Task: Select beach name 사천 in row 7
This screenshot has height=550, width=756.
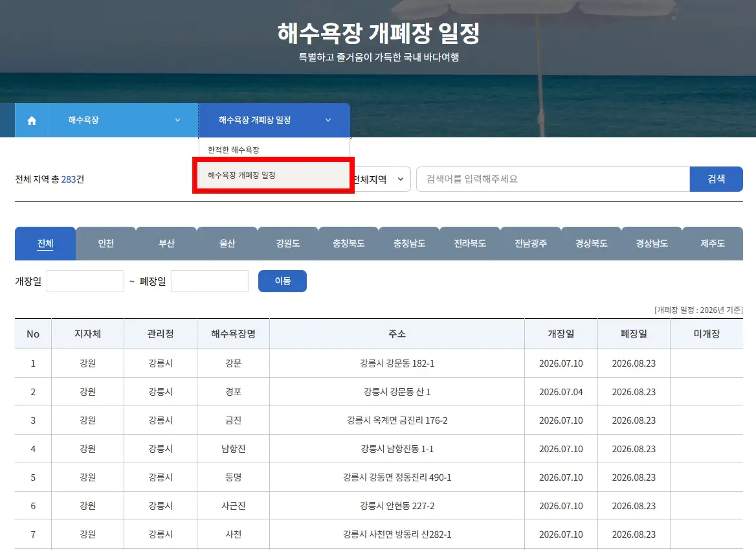Action: pos(234,534)
